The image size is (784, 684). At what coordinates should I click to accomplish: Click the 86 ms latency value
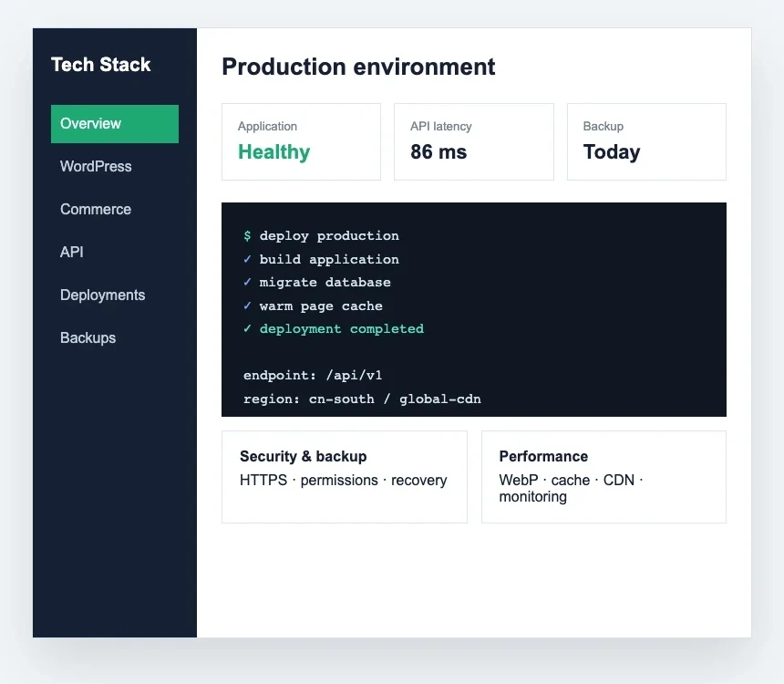pyautogui.click(x=438, y=152)
